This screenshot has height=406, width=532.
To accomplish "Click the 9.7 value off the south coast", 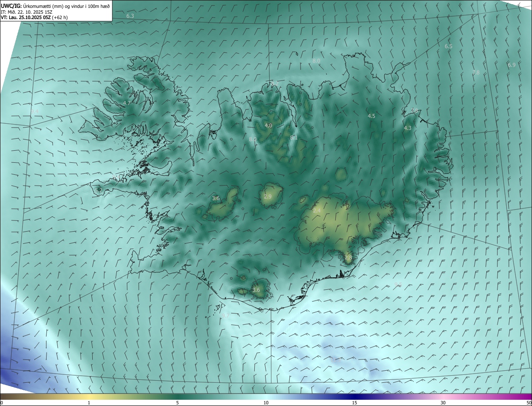I will tap(226, 316).
